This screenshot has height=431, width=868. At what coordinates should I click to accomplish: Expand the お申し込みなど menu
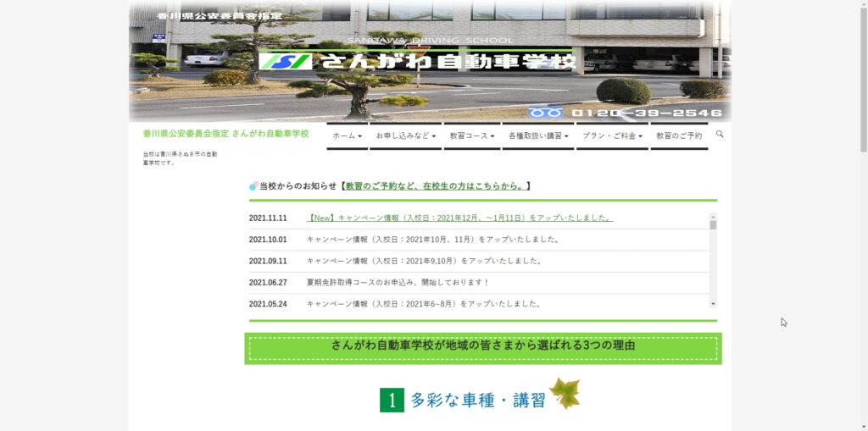pos(406,135)
